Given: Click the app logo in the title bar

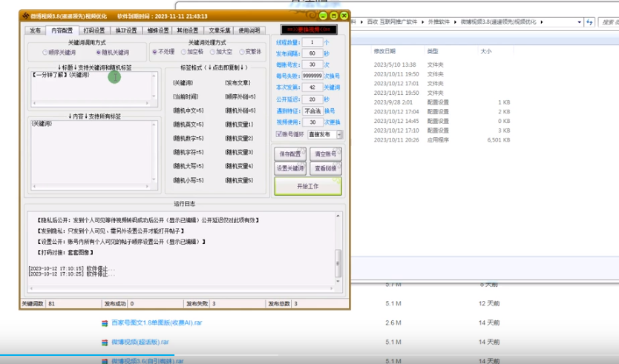Looking at the screenshot, I should pos(26,16).
